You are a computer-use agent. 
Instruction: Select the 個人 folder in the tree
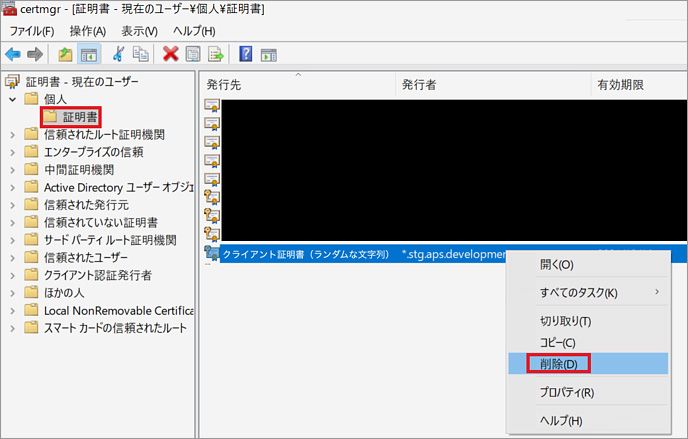tap(45, 99)
